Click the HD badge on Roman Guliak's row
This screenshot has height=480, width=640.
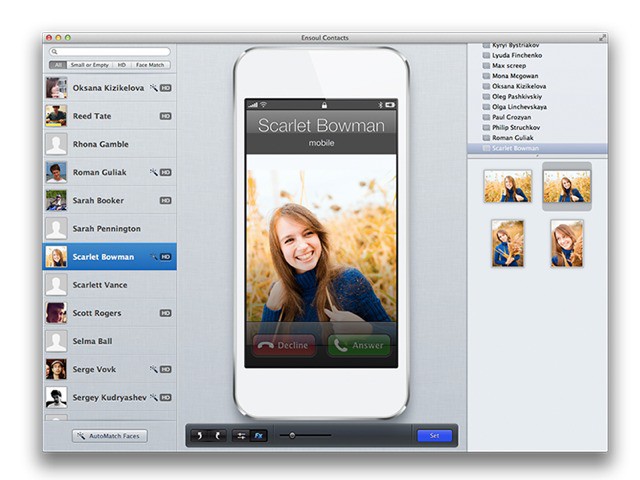click(165, 172)
